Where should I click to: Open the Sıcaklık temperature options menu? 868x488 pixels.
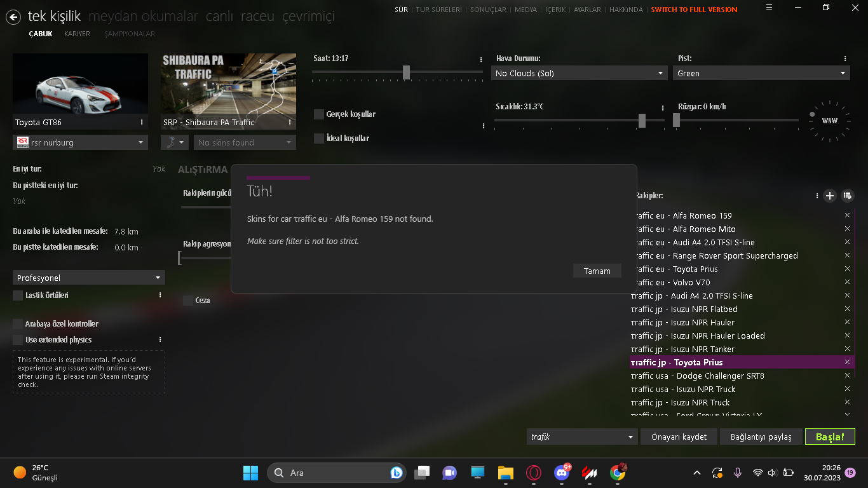click(x=663, y=107)
